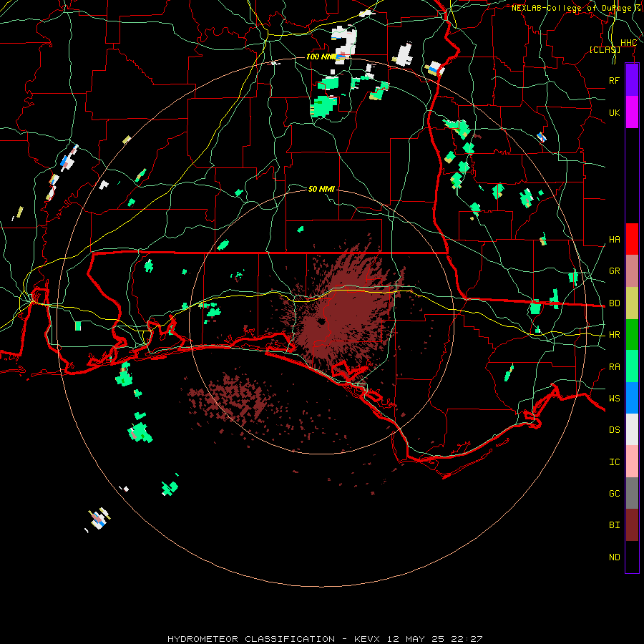The image size is (644, 644).
Task: Click the HHC product label
Action: pos(628,43)
